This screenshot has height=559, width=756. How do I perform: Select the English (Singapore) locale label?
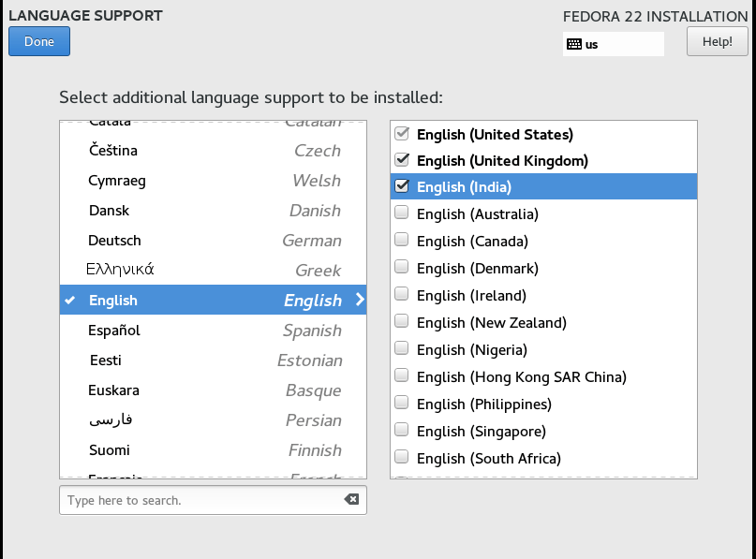pos(482,432)
